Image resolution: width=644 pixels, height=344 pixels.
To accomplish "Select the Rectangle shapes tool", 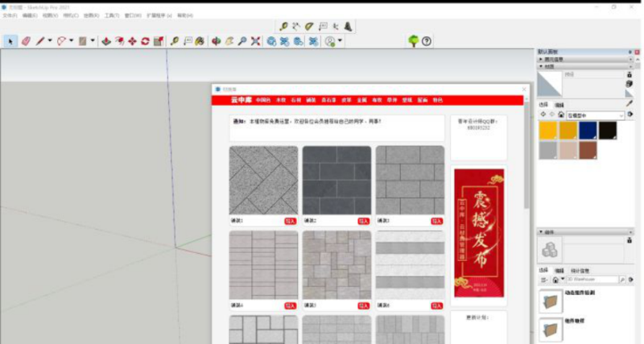I will [x=83, y=41].
